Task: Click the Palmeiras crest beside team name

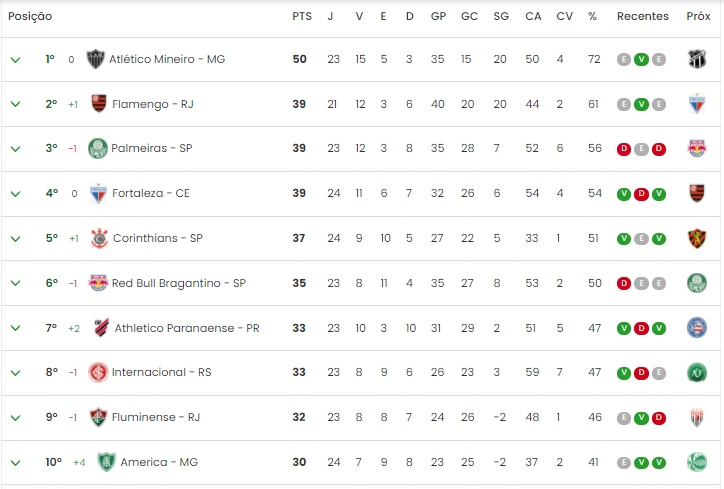Action: [x=98, y=148]
